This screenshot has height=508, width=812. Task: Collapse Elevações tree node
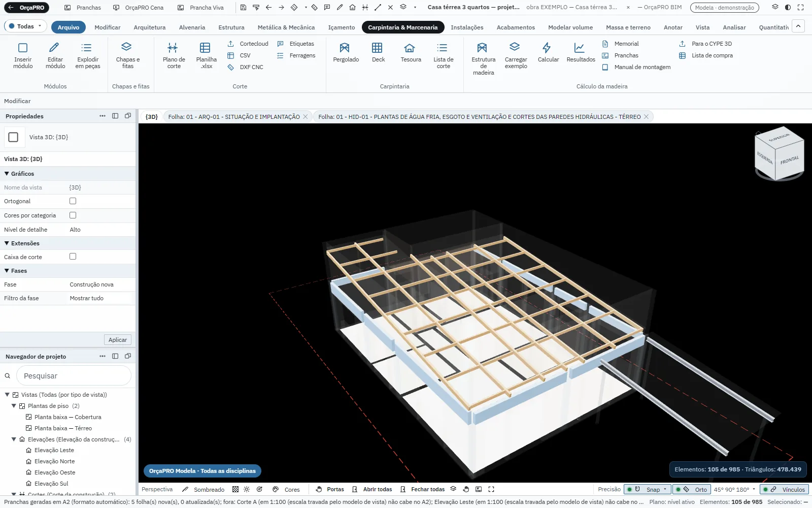pyautogui.click(x=14, y=439)
